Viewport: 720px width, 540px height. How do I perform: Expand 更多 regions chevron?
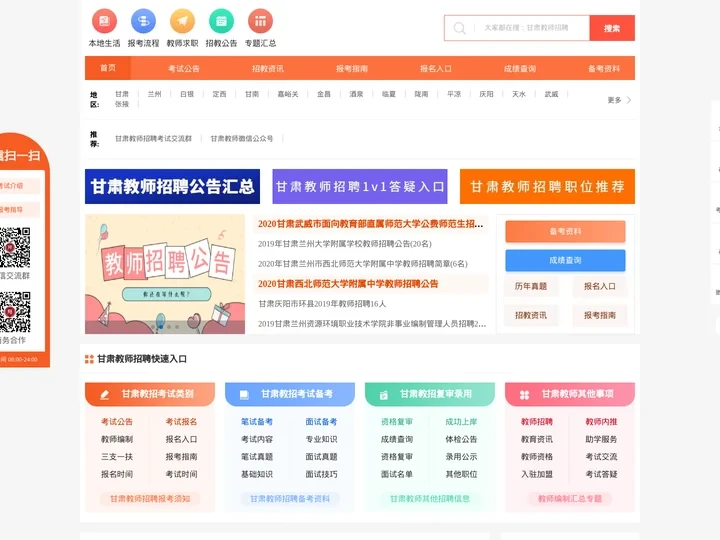click(x=629, y=100)
